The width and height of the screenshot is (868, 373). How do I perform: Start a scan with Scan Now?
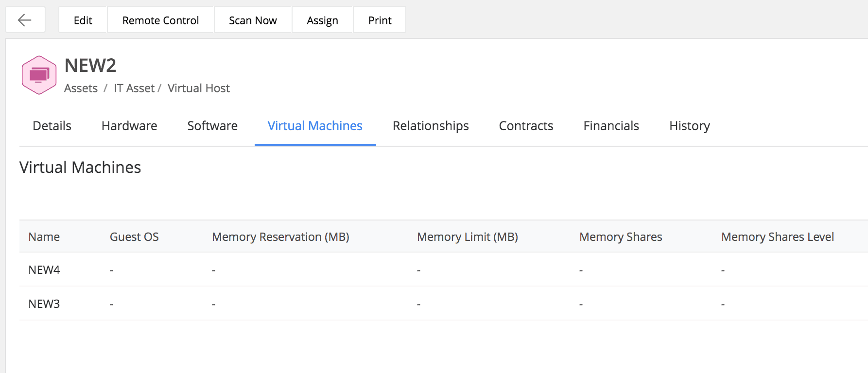253,20
